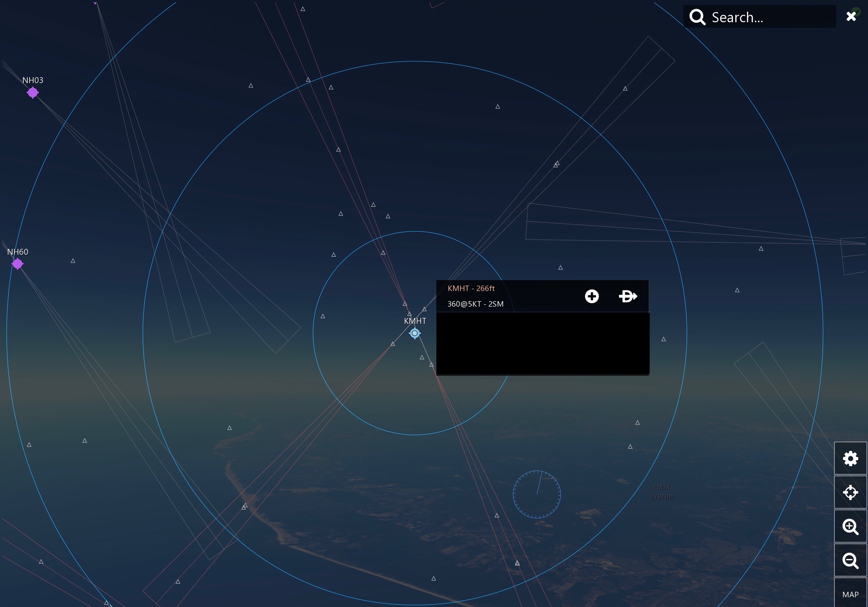Click the KMHT - 266ft popup title
The width and height of the screenshot is (868, 607).
(x=471, y=288)
